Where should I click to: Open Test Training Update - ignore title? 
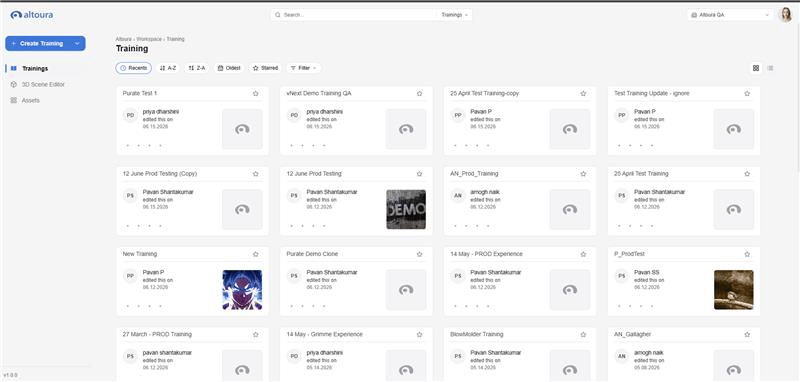[652, 94]
